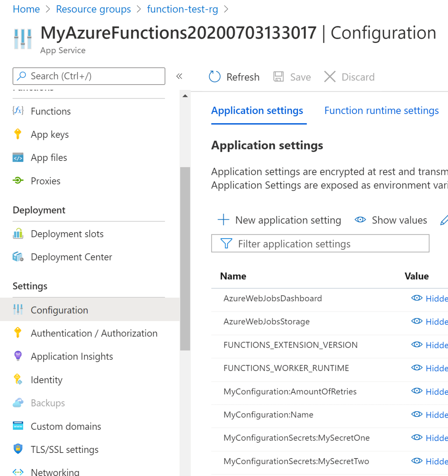This screenshot has height=476, width=448.
Task: Open TLS/SSL settings
Action: tap(64, 449)
